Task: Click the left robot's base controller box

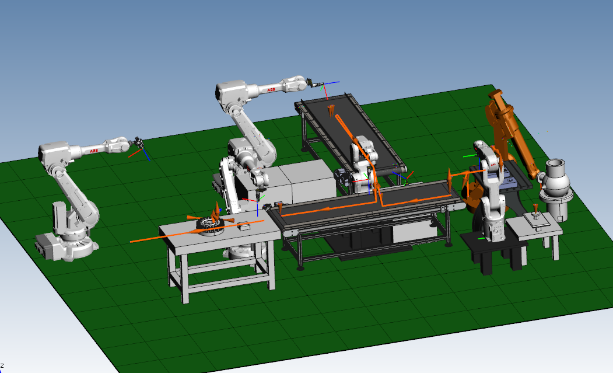Action: pos(45,246)
